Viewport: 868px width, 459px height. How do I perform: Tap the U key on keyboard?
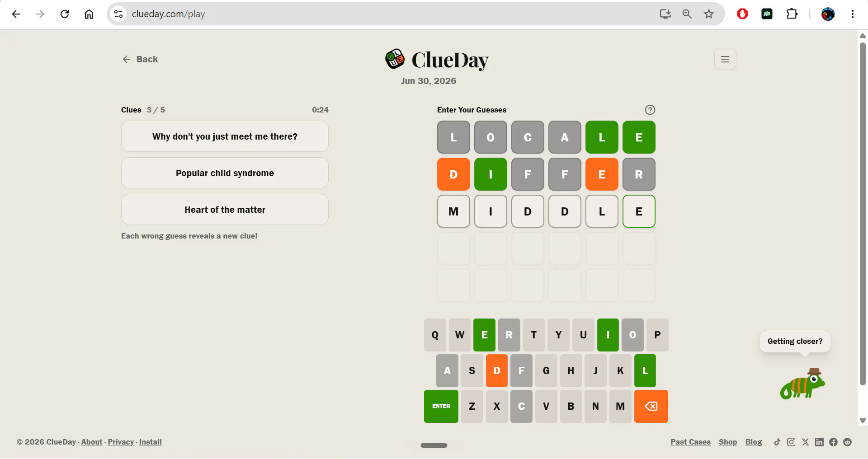point(583,335)
